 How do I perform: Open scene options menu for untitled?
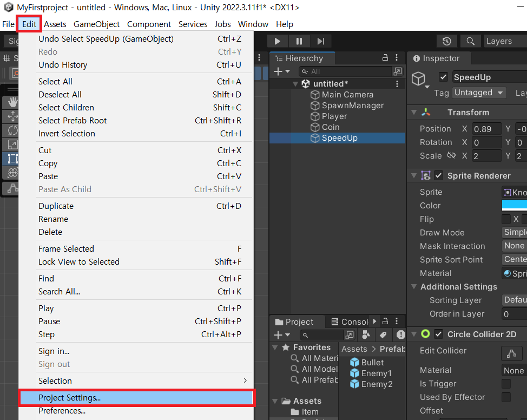point(397,84)
